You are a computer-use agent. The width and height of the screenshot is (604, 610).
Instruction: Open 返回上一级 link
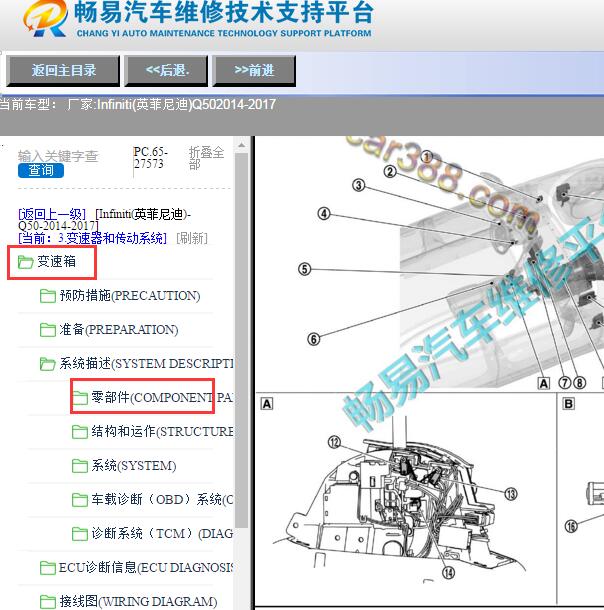click(x=52, y=214)
